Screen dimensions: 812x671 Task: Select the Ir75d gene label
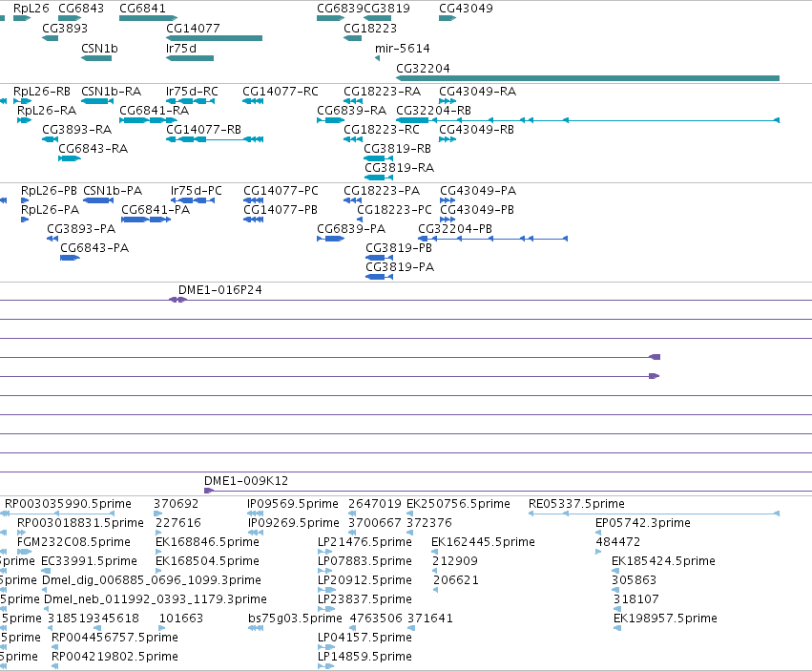(x=181, y=48)
